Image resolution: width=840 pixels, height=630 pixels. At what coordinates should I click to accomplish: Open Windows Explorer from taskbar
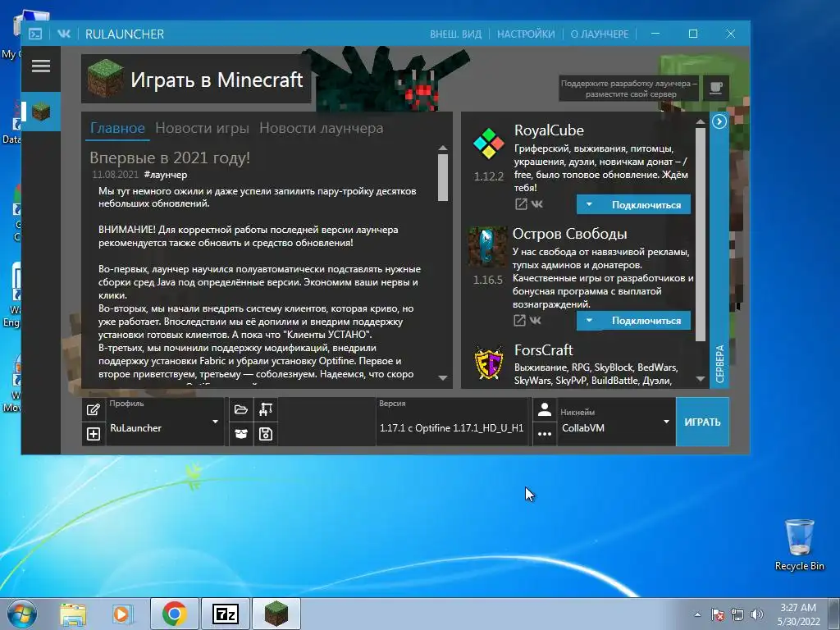click(x=73, y=614)
